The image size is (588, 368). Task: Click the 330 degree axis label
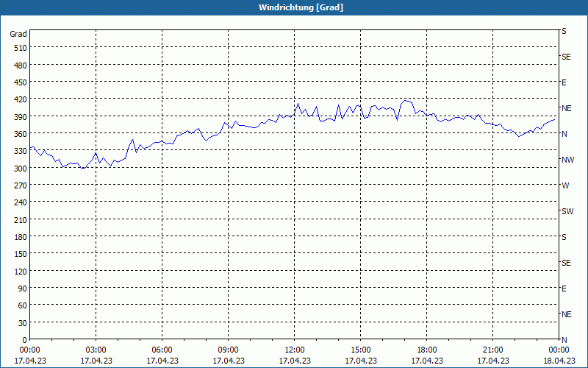click(21, 151)
